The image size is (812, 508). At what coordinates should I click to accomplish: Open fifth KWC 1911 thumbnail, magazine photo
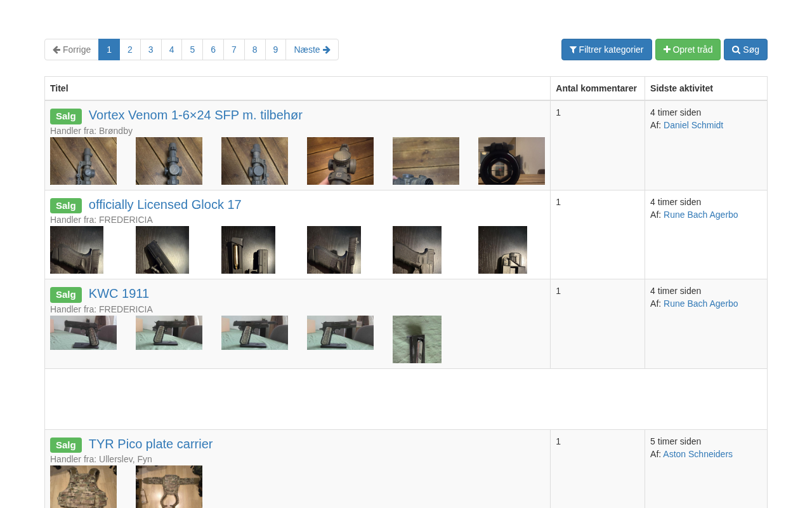click(417, 339)
